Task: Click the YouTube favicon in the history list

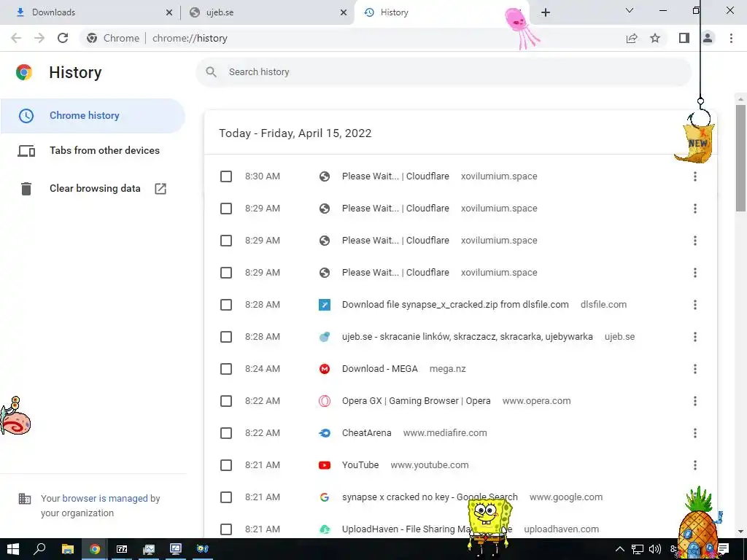Action: tap(325, 465)
